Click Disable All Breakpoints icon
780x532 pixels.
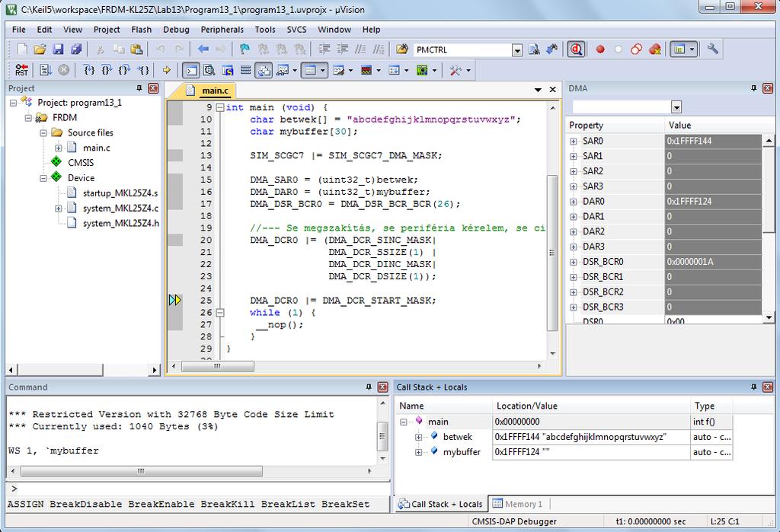tap(636, 49)
